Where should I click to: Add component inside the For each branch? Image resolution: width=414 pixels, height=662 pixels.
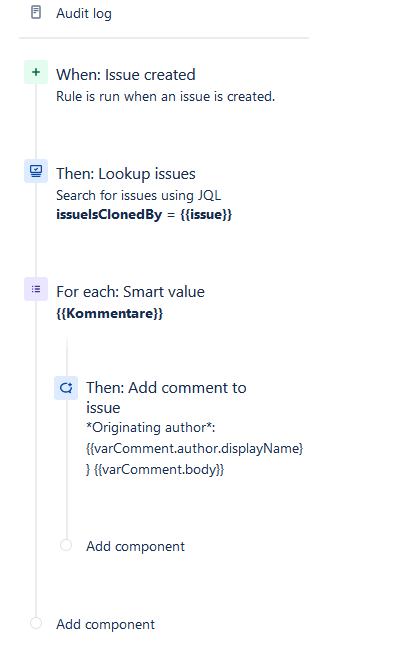pos(135,546)
